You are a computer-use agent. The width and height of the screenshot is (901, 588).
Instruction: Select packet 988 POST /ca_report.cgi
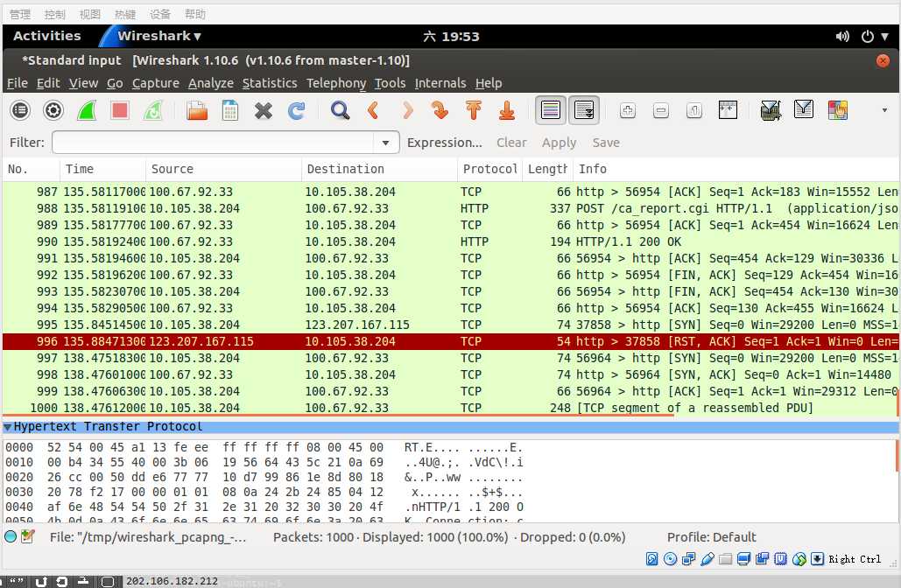coord(450,208)
